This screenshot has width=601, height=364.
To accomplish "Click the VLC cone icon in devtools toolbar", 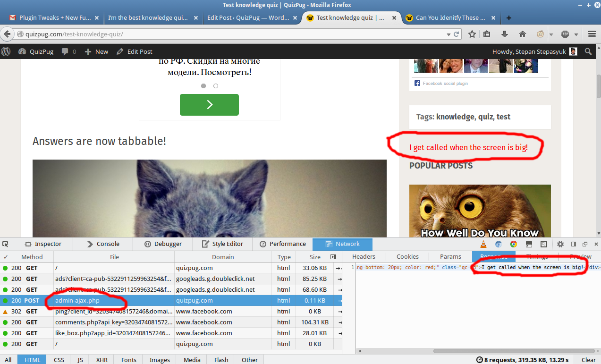I will [x=483, y=244].
